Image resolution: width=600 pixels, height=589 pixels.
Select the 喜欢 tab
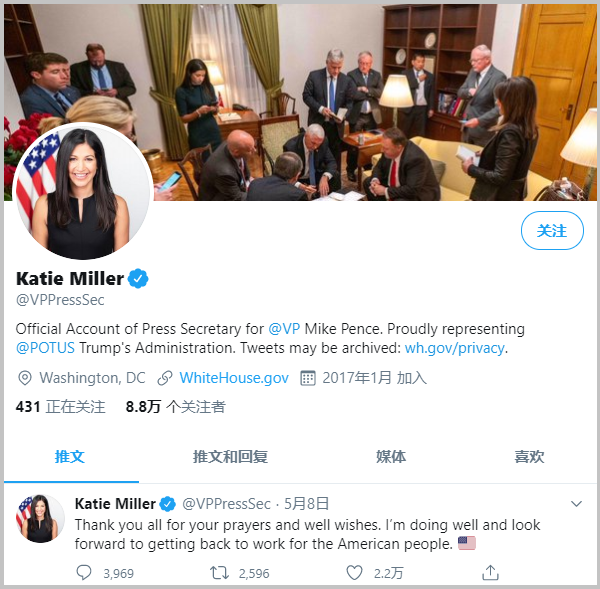click(x=529, y=457)
